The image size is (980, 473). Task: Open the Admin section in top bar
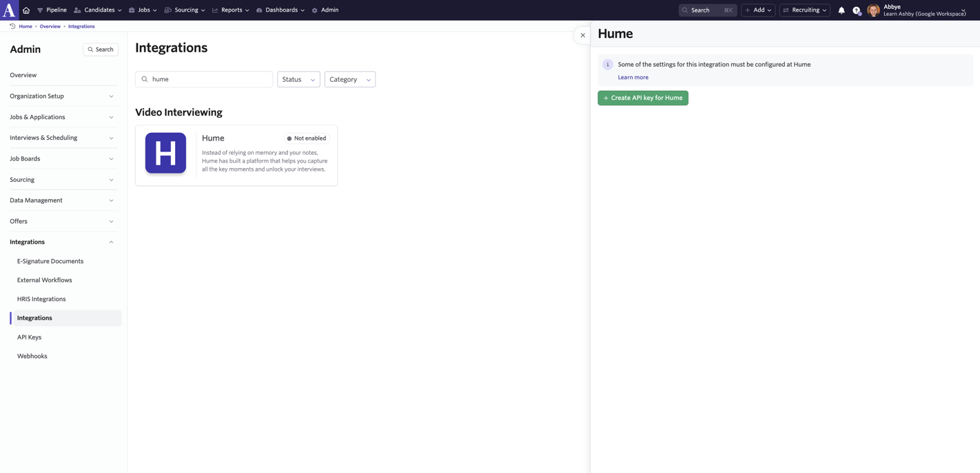(325, 10)
